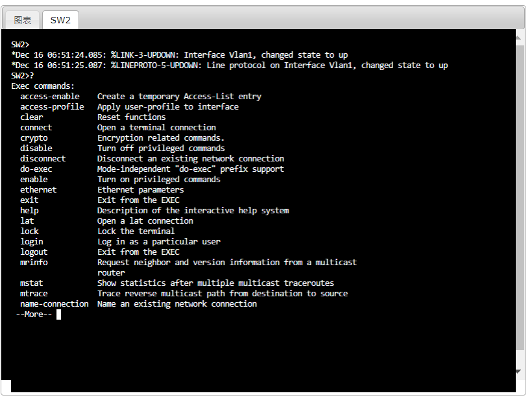
Task: Click the --More-- prompt text
Action: [34, 314]
